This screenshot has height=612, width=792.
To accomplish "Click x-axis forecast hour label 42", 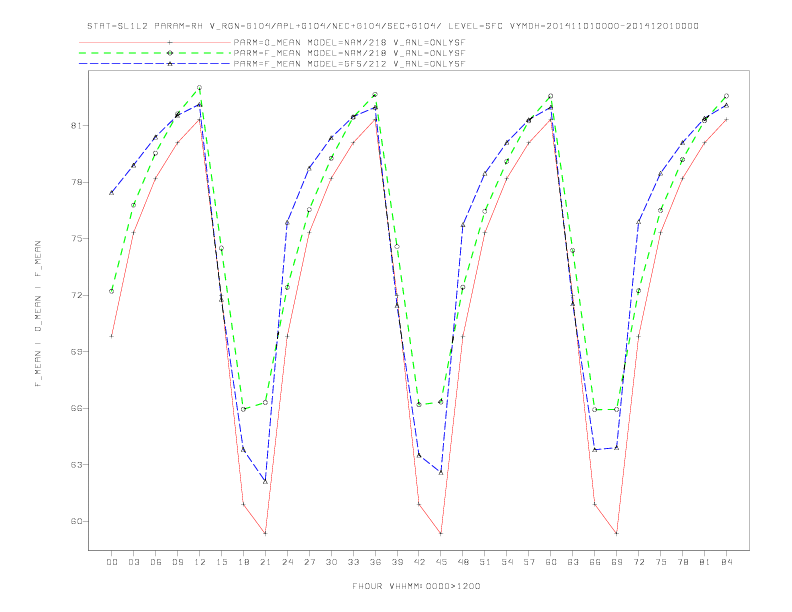I will pyautogui.click(x=419, y=562).
